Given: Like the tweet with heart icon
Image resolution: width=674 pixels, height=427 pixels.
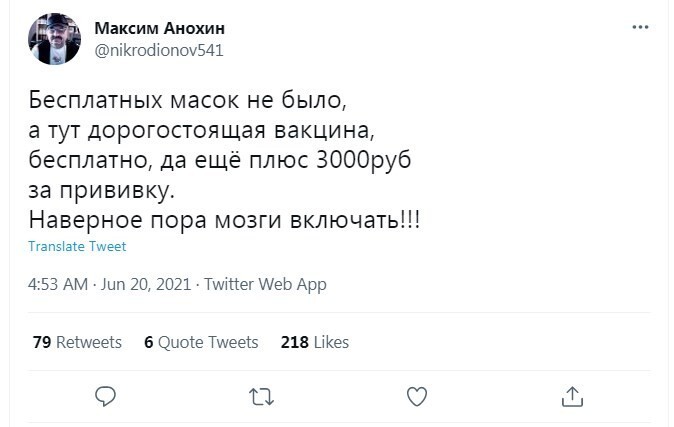Looking at the screenshot, I should pos(417,396).
